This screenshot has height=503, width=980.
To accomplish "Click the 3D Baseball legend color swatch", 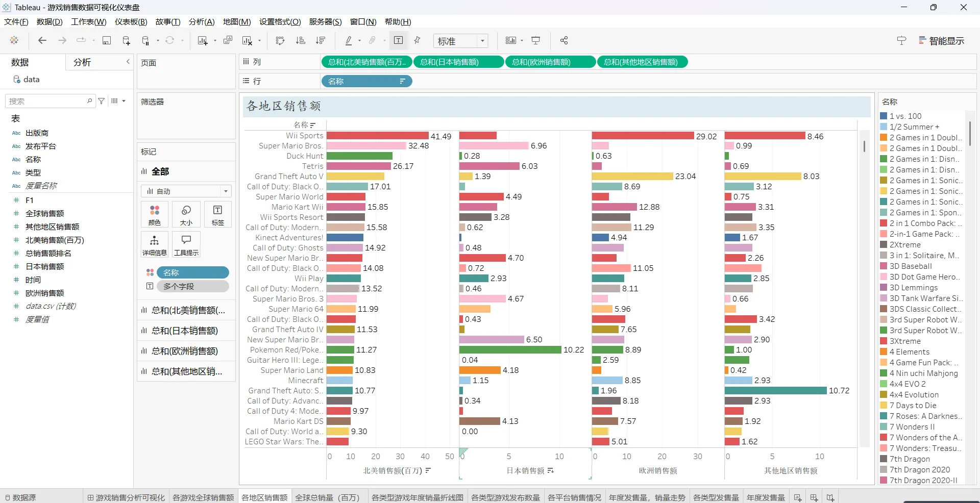I will pyautogui.click(x=884, y=266).
